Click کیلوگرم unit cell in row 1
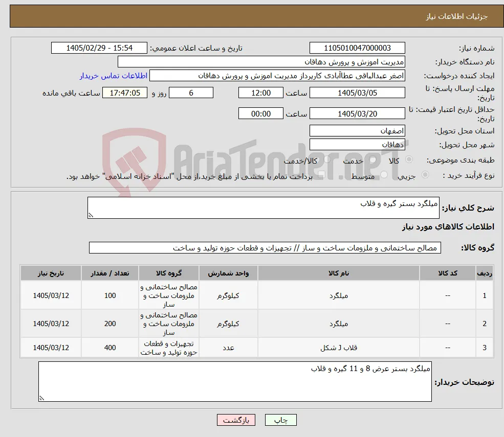The width and height of the screenshot is (504, 437). tap(228, 295)
